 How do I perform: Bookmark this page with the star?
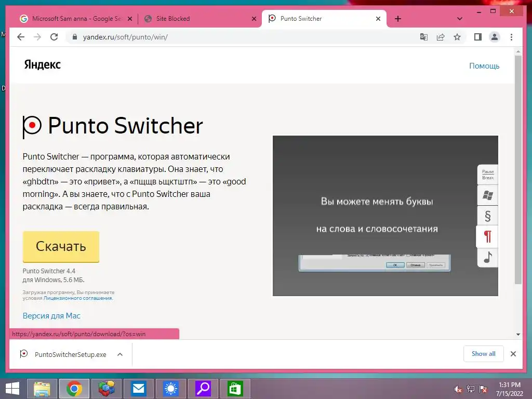pyautogui.click(x=457, y=37)
